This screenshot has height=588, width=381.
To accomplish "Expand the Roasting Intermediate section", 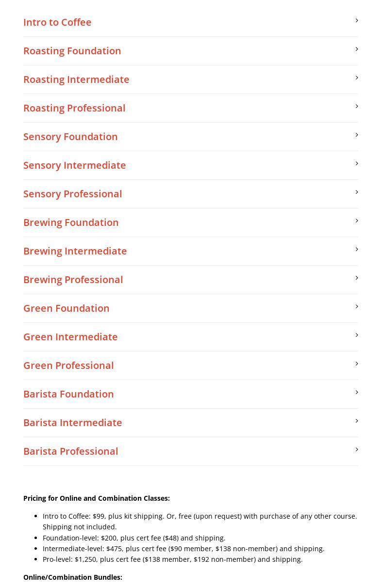I will pos(76,79).
